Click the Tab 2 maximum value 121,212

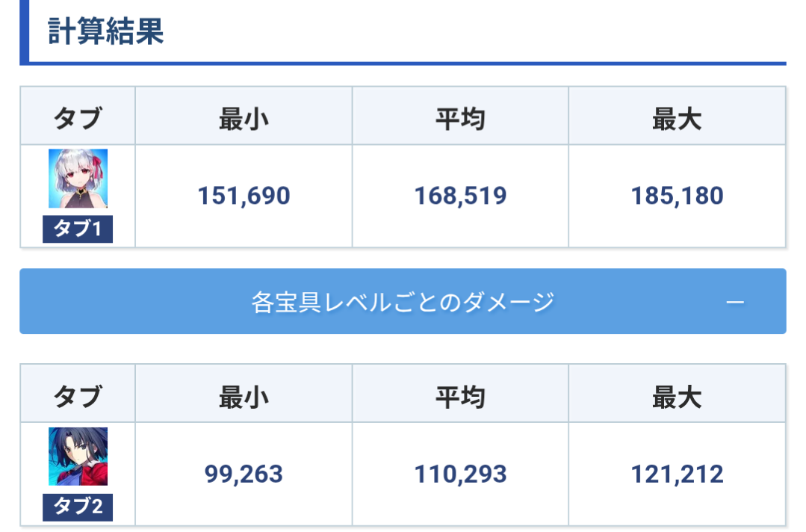coord(677,474)
